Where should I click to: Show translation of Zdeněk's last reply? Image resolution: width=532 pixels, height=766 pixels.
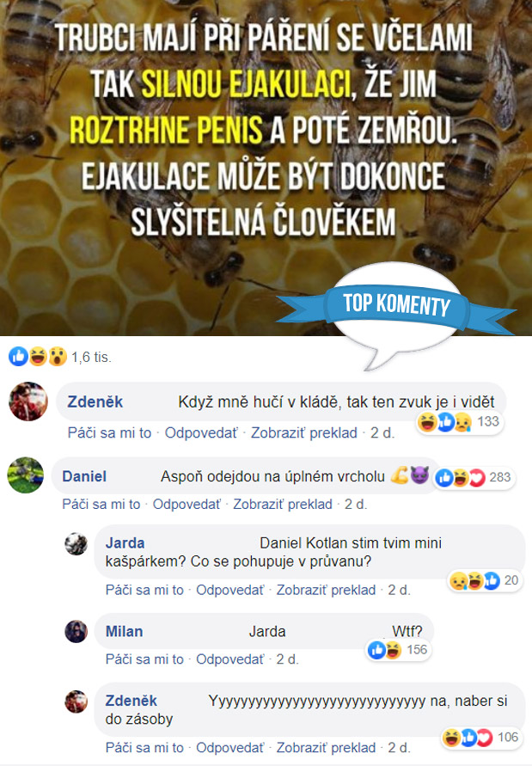tap(326, 747)
